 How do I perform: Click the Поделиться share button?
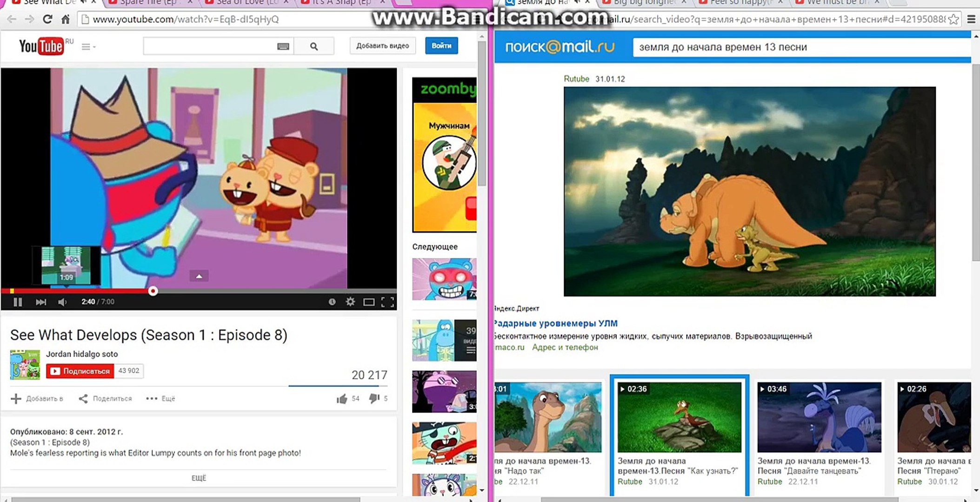[105, 399]
